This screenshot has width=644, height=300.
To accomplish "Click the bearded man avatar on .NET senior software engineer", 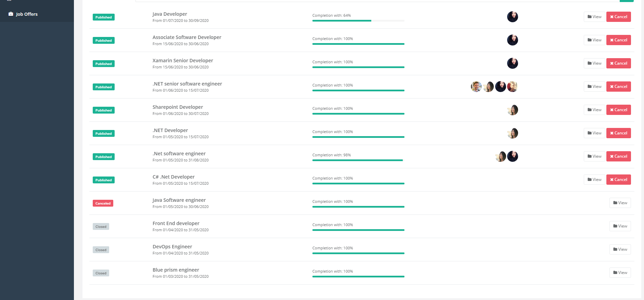I will coord(476,87).
